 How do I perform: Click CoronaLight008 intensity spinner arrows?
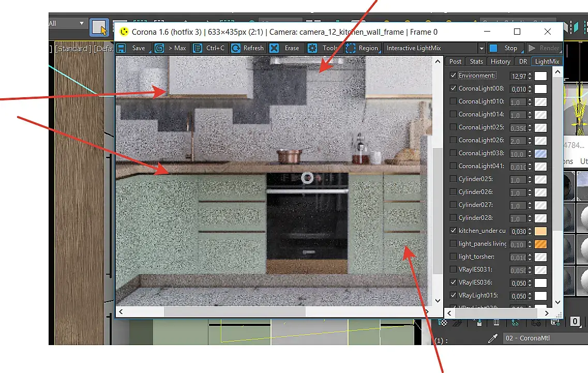coord(530,89)
